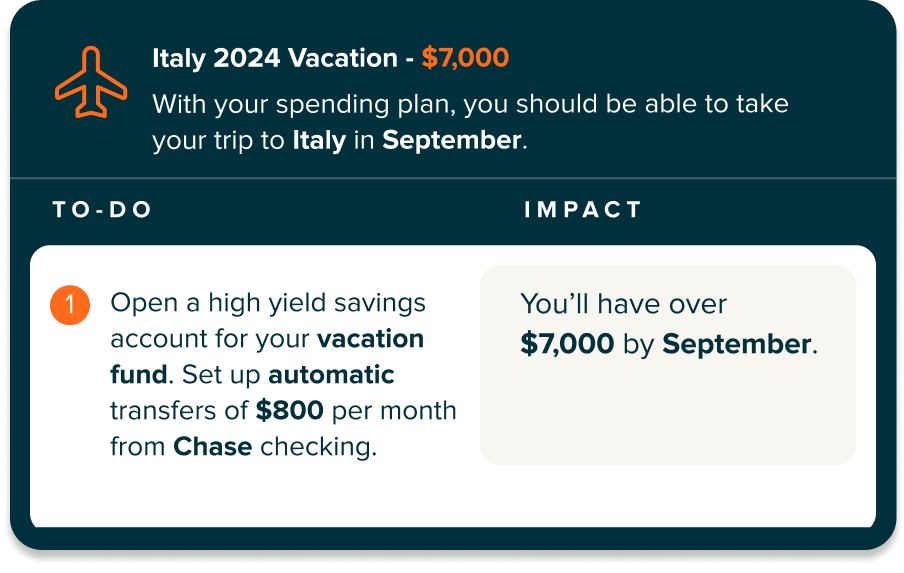Image resolution: width=904 pixels, height=573 pixels.
Task: Click September in the impact card
Action: (x=736, y=345)
